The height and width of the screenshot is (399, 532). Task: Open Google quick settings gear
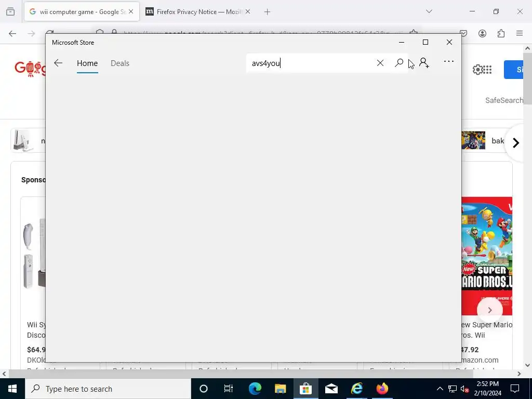477,70
